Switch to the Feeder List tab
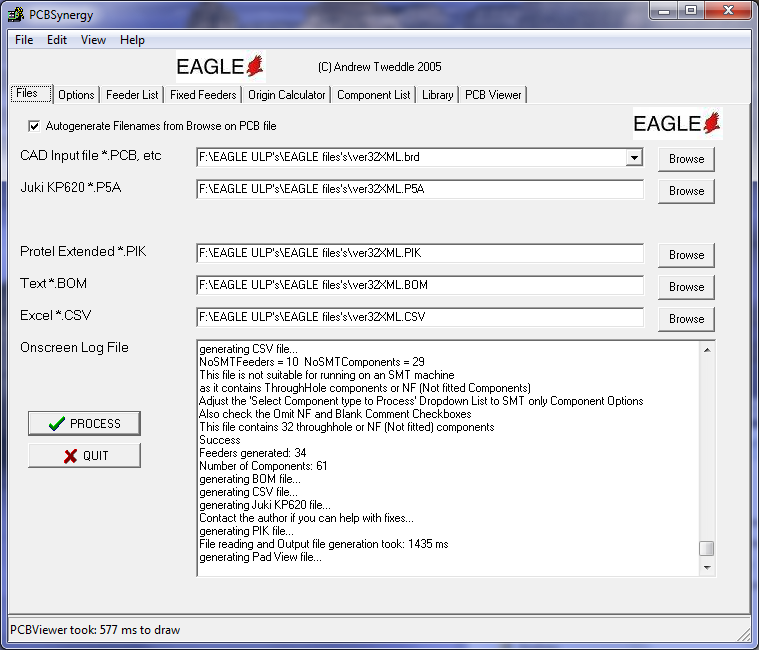 132,95
